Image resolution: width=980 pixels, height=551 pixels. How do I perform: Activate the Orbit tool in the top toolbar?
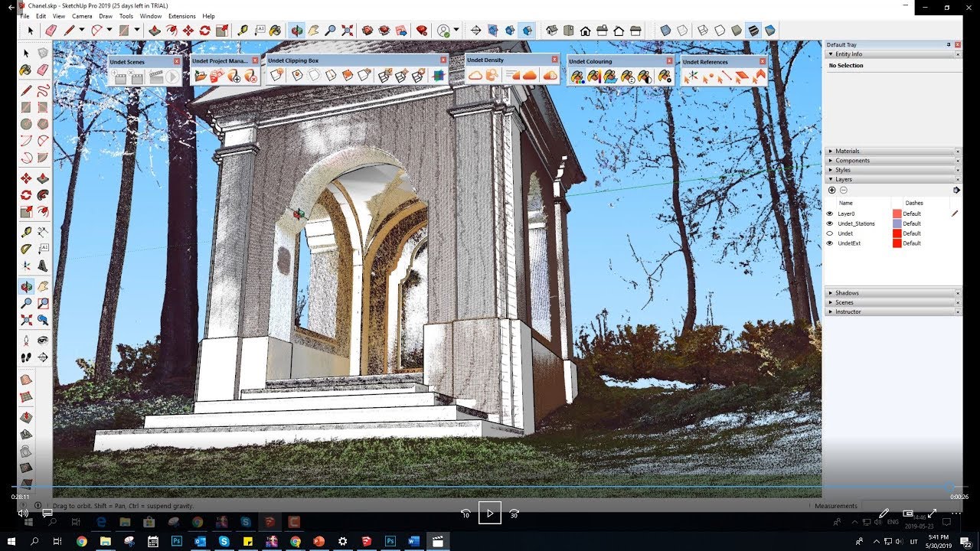pos(296,31)
